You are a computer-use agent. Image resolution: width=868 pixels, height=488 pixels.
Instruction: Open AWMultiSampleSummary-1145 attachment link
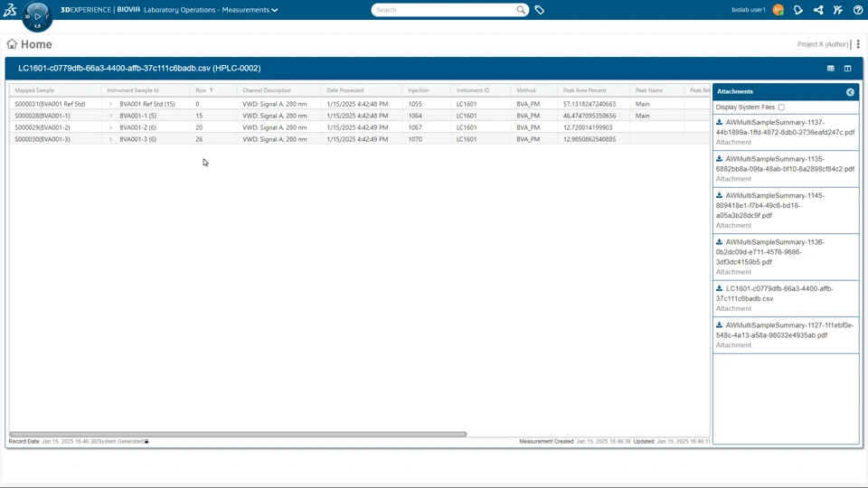[770, 205]
